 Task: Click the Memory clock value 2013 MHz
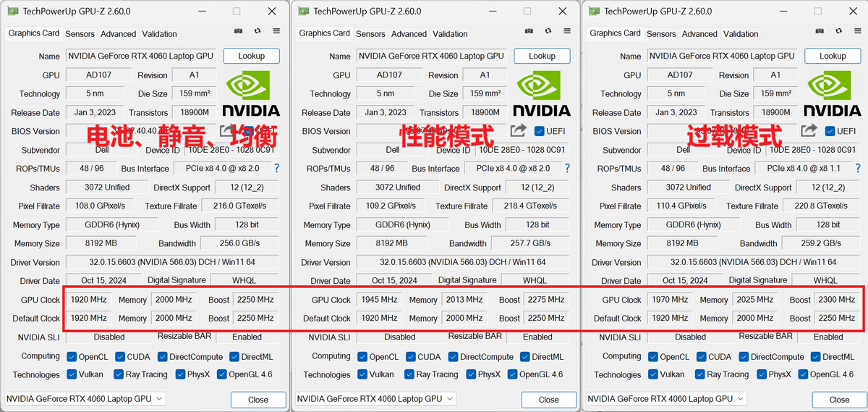464,299
